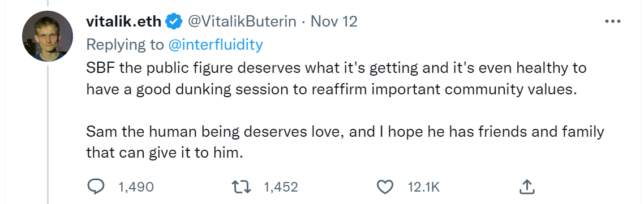Retweet using the retweet arrows icon
This screenshot has height=204, width=644.
pos(241,186)
